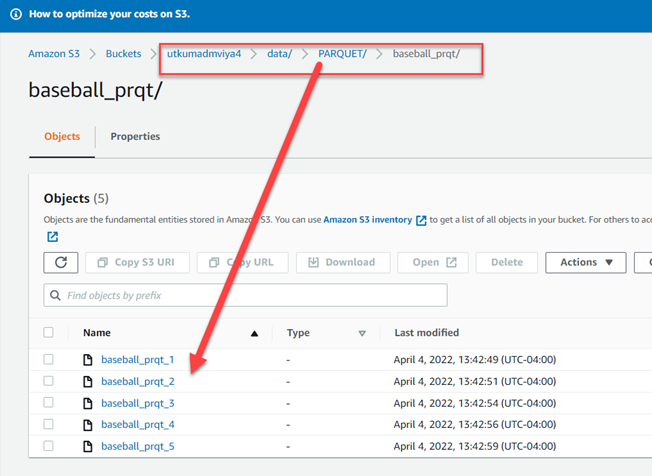Viewport: 652px width, 476px height.
Task: Open the baseball_prqt_3 object
Action: click(x=138, y=403)
